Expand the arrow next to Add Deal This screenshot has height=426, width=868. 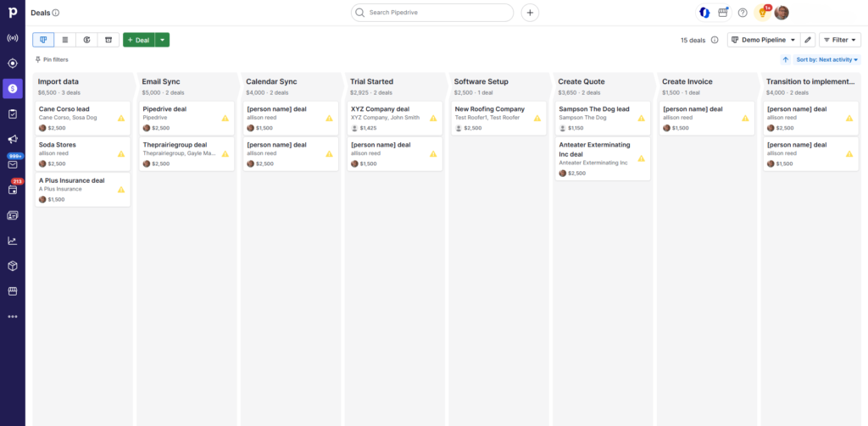pos(162,40)
